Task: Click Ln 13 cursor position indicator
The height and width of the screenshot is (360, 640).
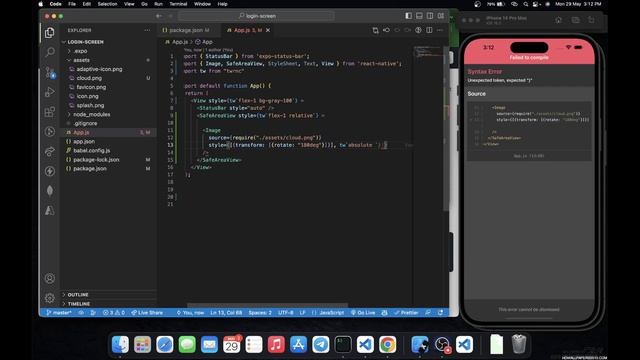Action: coord(226,313)
